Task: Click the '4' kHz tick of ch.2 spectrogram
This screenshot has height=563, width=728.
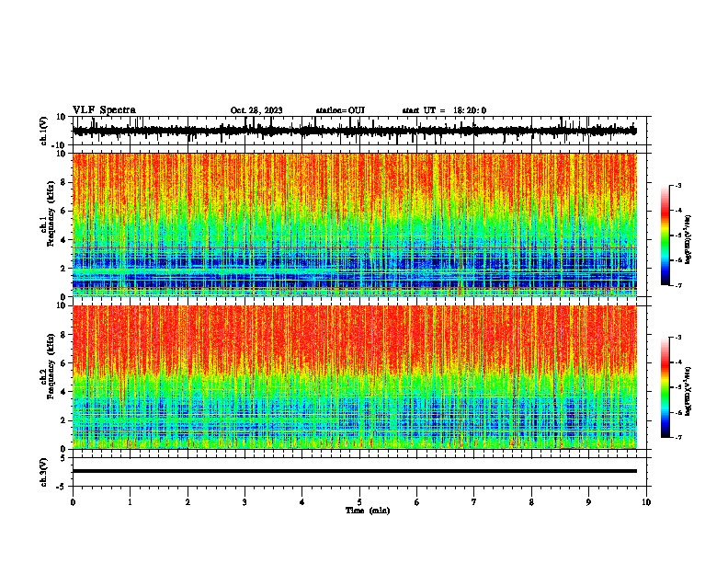Action: click(64, 392)
